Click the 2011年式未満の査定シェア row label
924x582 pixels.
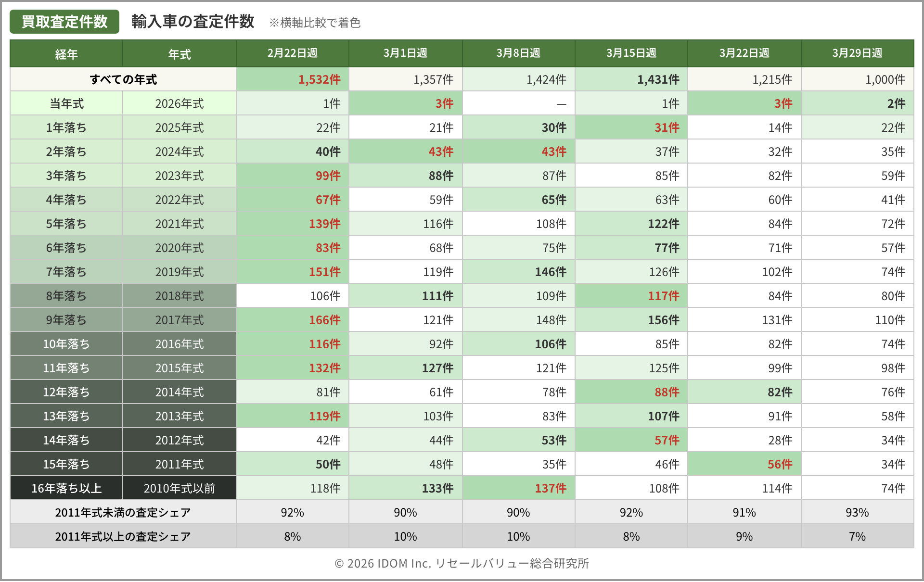[x=123, y=512]
